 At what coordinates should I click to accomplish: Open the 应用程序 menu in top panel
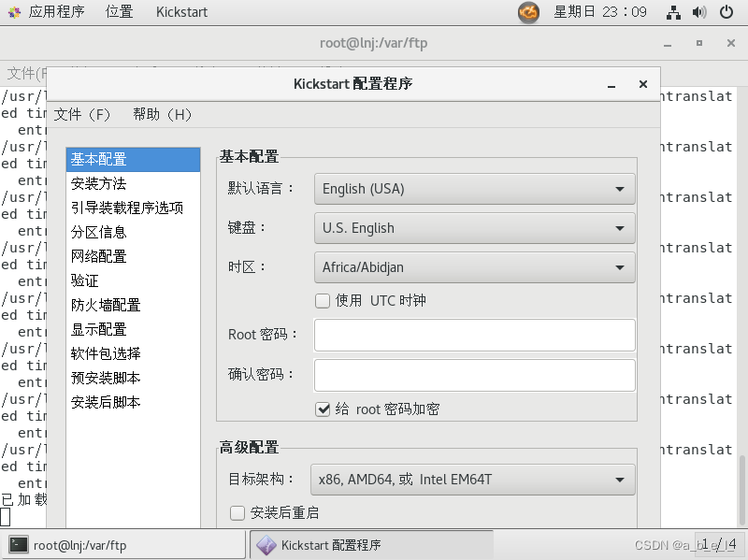coord(56,12)
